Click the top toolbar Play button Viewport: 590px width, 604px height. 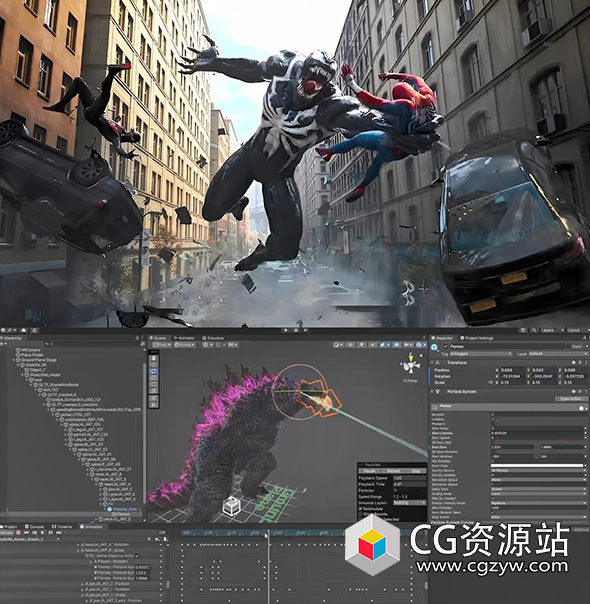pos(286,330)
